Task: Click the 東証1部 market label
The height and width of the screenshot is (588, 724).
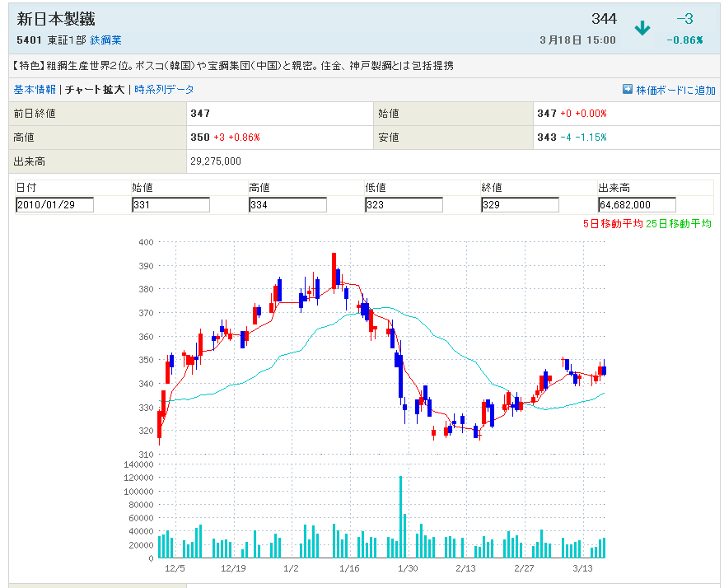Action: tap(67, 40)
